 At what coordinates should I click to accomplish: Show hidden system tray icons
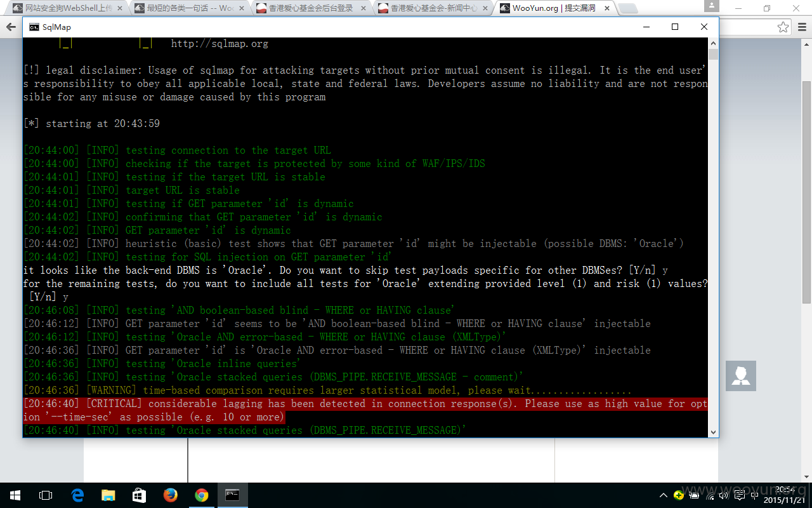pos(664,495)
